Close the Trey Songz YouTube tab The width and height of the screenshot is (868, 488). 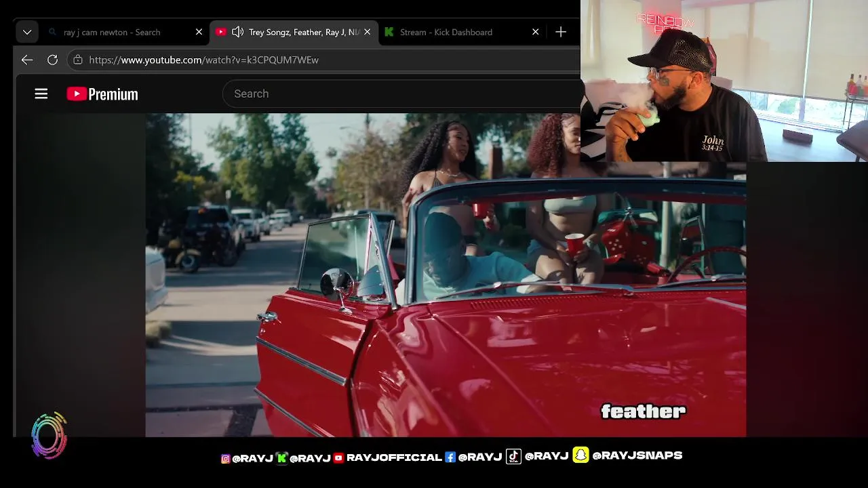(367, 32)
